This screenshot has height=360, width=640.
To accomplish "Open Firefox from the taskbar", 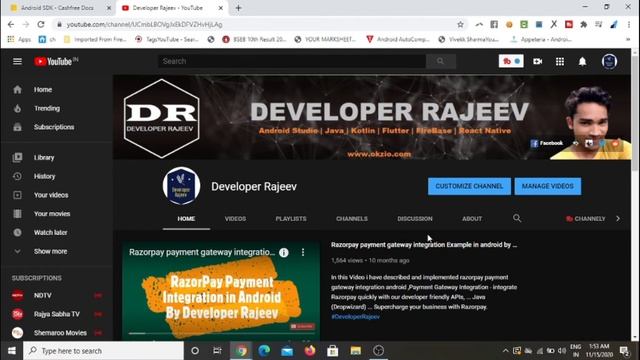I will click(x=310, y=351).
